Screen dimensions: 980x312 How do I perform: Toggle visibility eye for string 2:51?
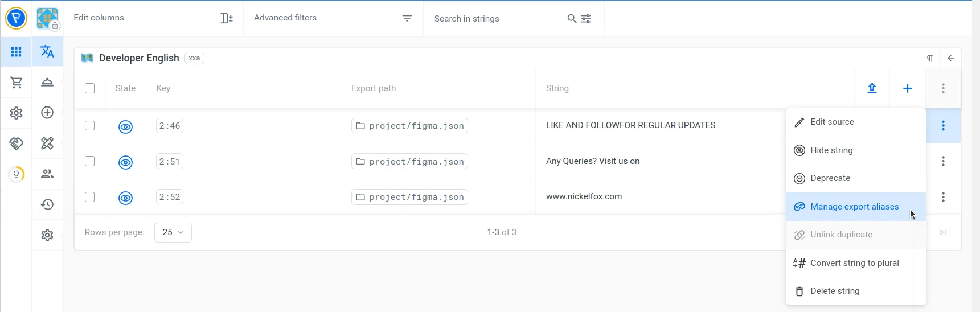[125, 162]
